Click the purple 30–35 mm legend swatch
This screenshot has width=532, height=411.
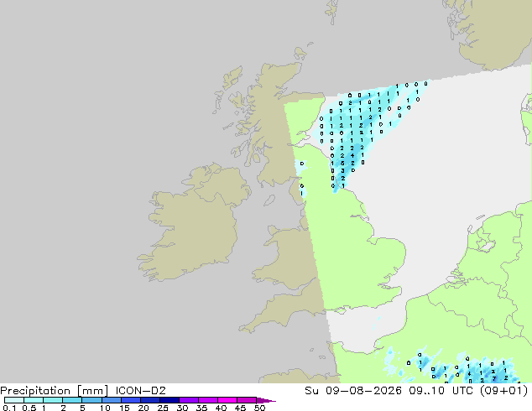[189, 400]
